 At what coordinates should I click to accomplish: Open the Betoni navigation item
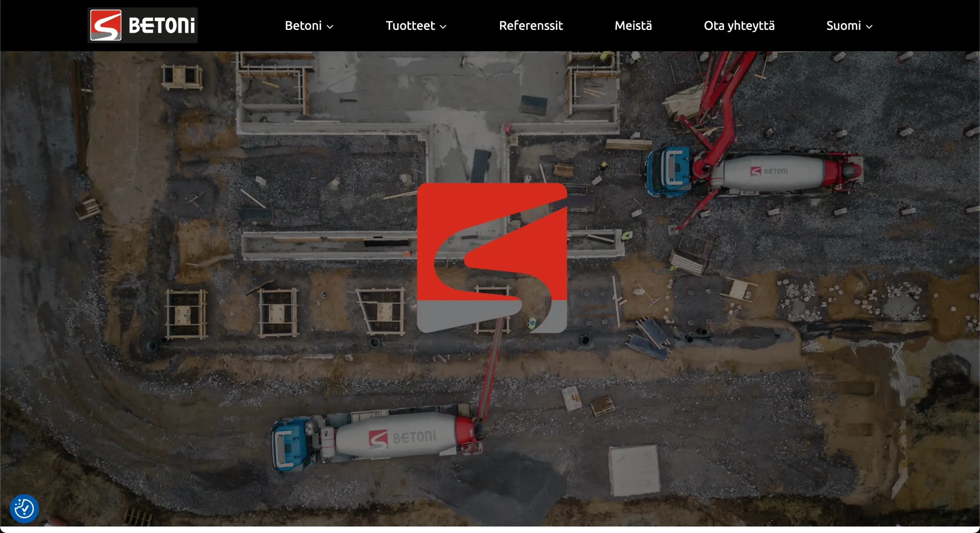[x=303, y=26]
